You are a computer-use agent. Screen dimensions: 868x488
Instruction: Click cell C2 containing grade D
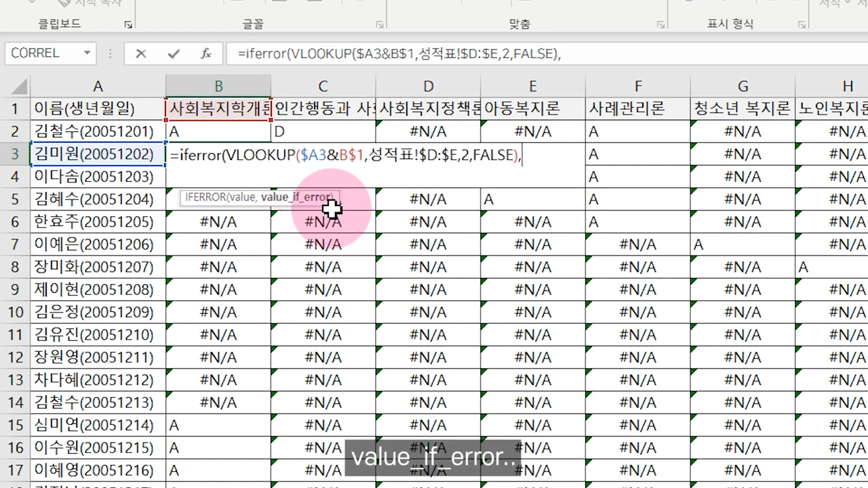pos(323,131)
